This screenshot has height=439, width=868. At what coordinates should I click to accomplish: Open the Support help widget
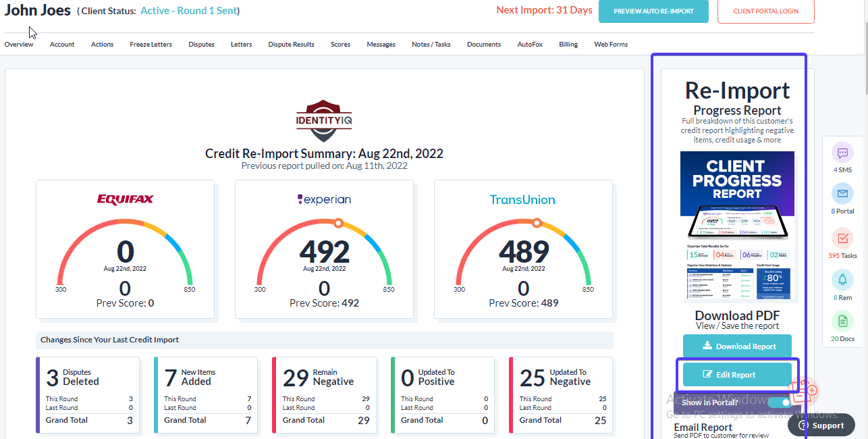(821, 425)
